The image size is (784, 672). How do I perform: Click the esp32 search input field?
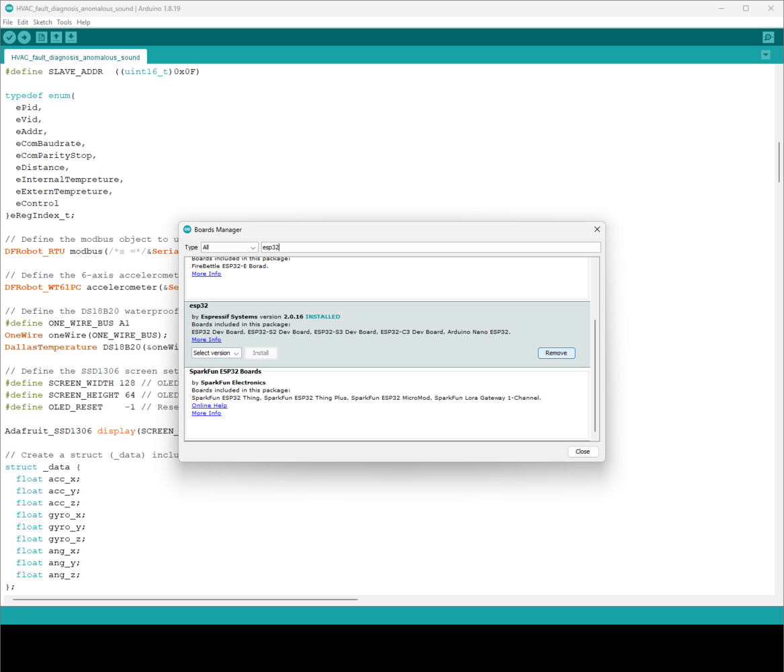(430, 247)
